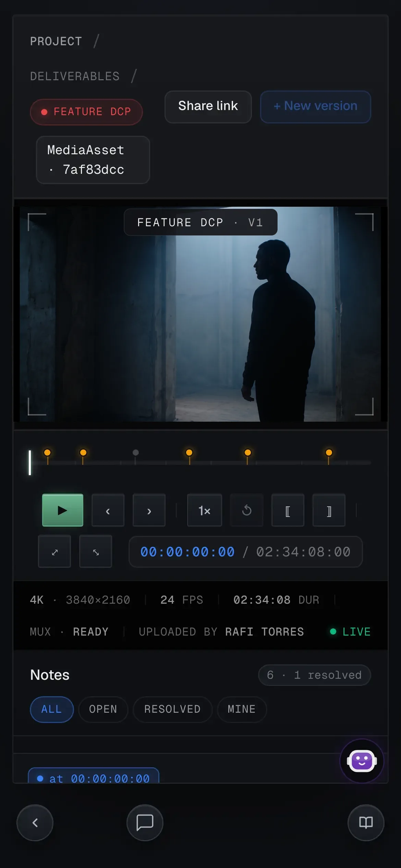Open the book icon in the bottom bar
Screen dimensions: 401x868
[x=366, y=823]
